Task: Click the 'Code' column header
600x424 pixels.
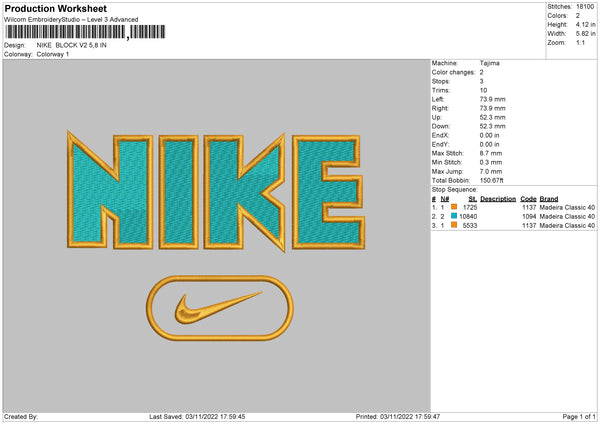Action: [528, 199]
